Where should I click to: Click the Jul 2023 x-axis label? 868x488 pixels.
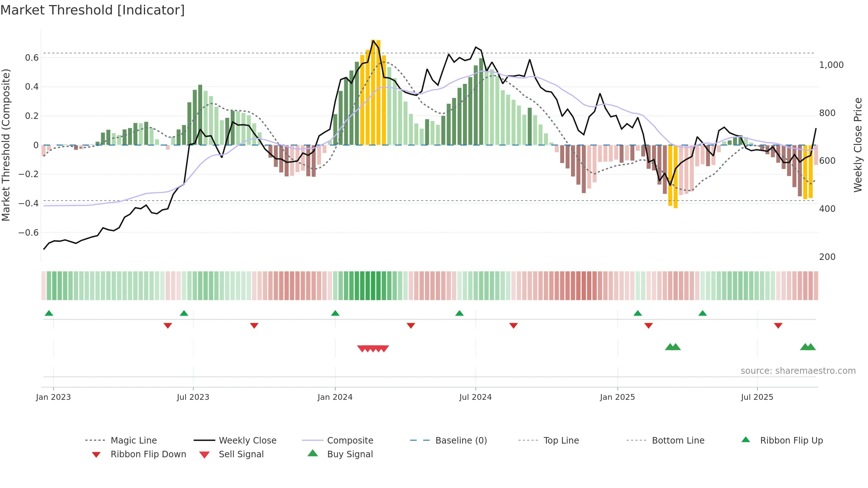point(193,397)
